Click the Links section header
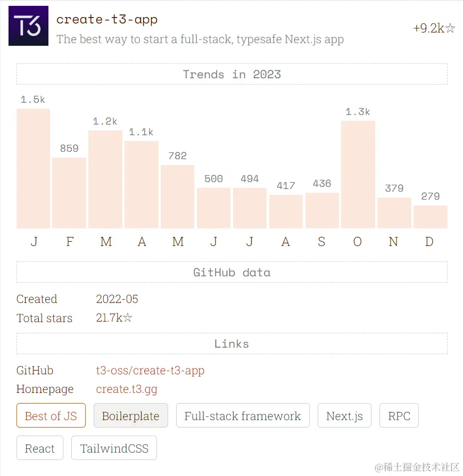 click(232, 343)
